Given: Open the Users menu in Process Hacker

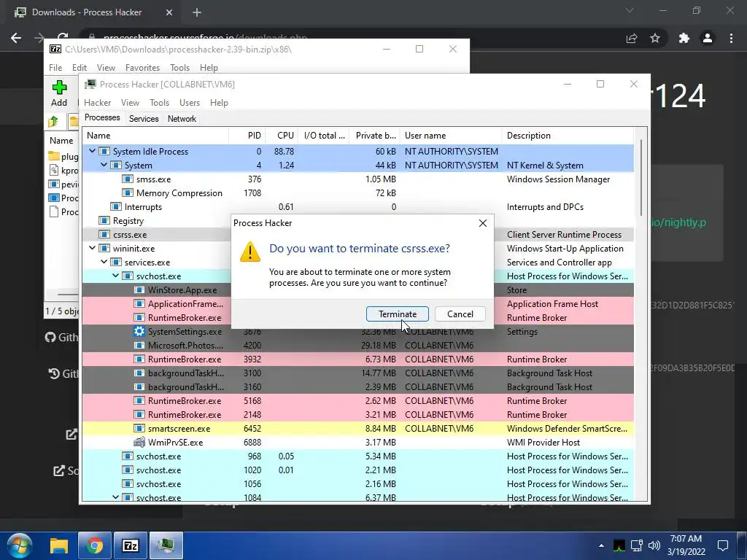Looking at the screenshot, I should click(x=190, y=102).
